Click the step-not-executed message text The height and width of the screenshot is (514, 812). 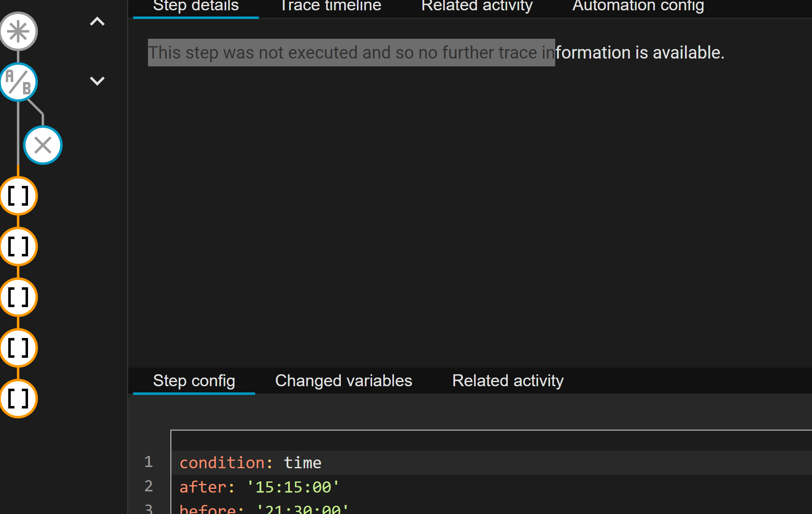coord(436,53)
